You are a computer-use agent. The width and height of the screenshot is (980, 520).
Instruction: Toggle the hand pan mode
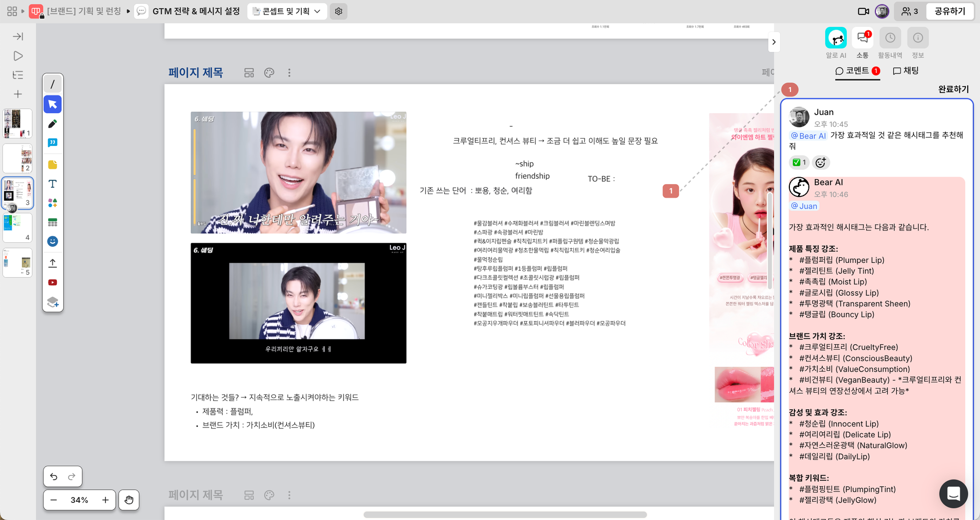pos(129,500)
